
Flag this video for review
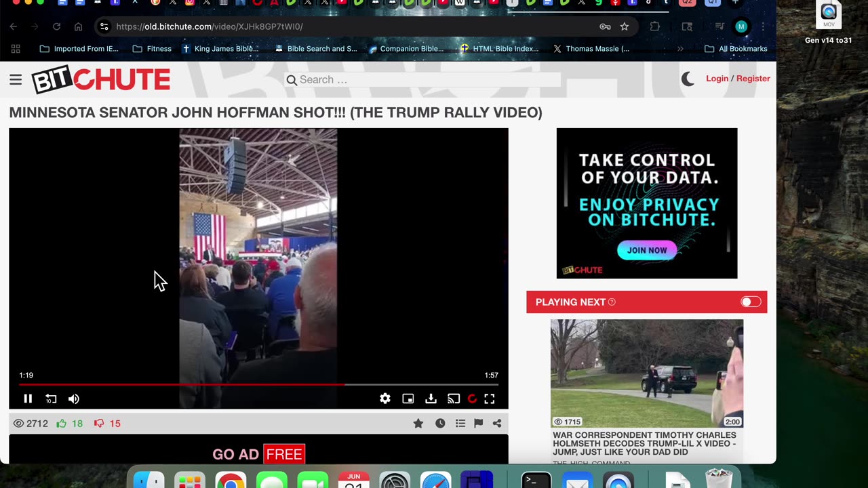pyautogui.click(x=479, y=424)
